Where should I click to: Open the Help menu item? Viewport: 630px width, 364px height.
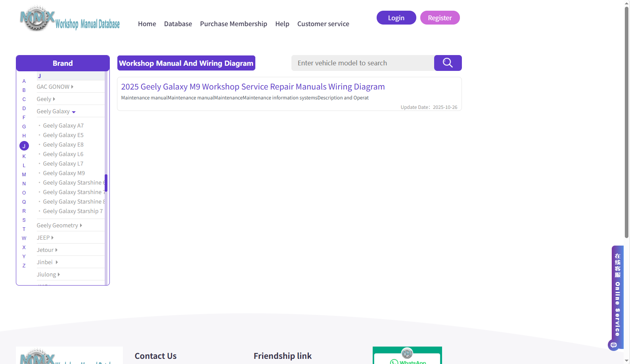pyautogui.click(x=282, y=24)
